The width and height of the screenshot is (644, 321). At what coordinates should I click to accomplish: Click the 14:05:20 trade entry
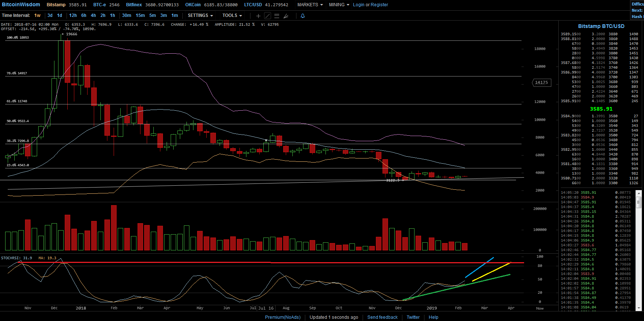coord(596,193)
